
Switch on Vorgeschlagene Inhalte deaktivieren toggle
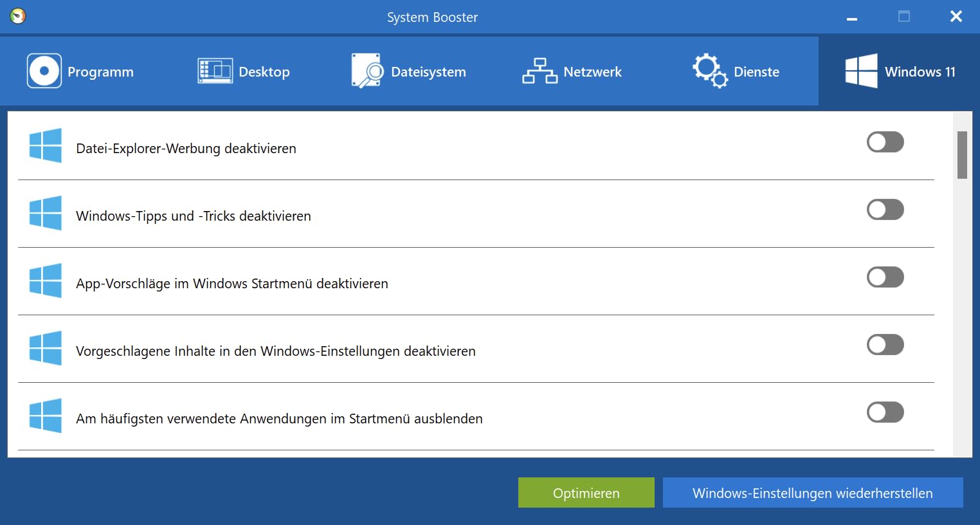[x=885, y=345]
